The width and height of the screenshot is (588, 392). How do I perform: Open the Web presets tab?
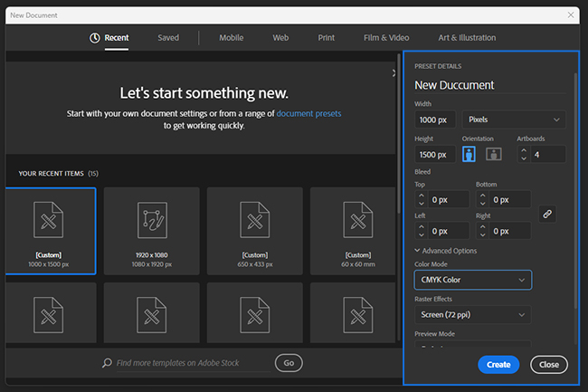(280, 38)
